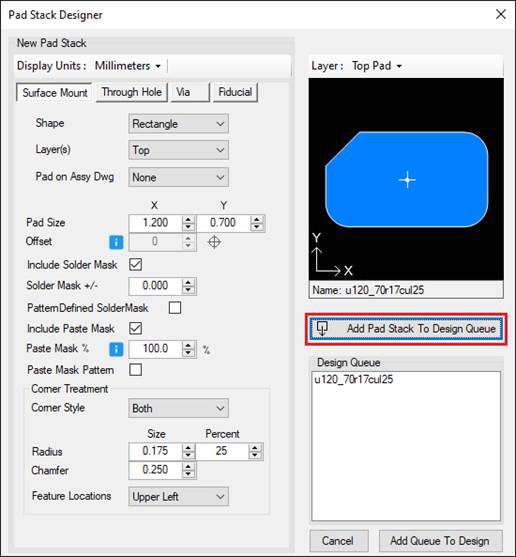This screenshot has height=557, width=516.
Task: Uncheck Include Solder Mask checkbox
Action: 135,264
